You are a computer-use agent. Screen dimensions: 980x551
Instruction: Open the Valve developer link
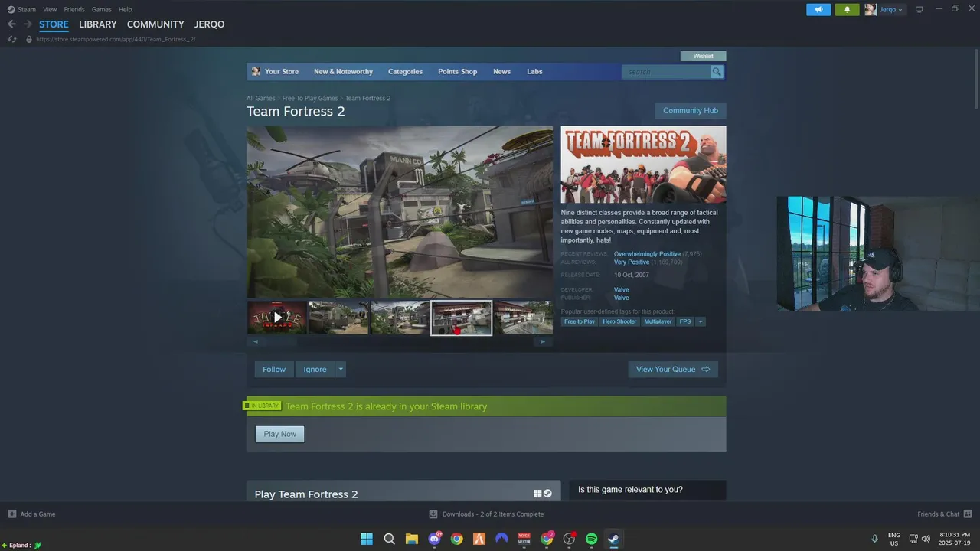point(621,290)
